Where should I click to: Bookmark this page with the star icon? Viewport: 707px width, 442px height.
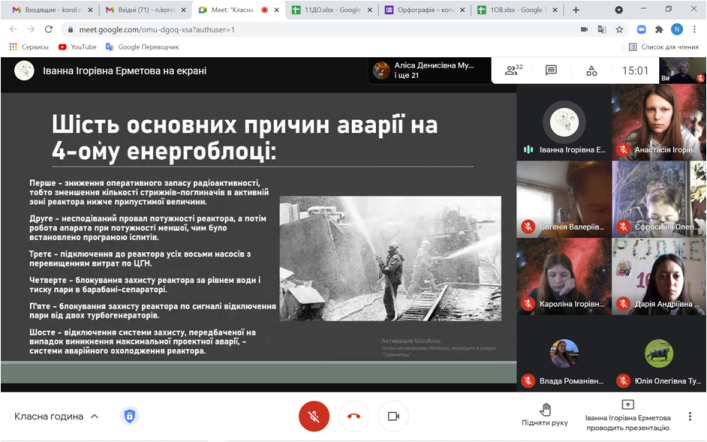pyautogui.click(x=620, y=29)
